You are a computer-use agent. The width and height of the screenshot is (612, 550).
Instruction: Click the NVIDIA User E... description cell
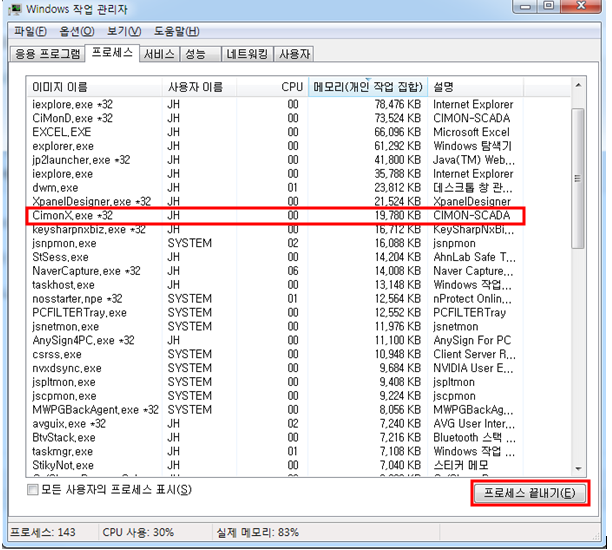coord(474,368)
